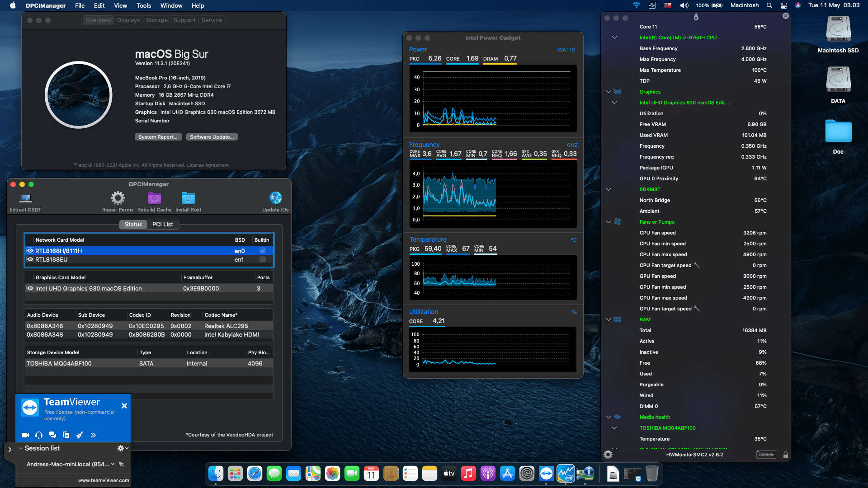Open the License Agreement link

[x=208, y=165]
